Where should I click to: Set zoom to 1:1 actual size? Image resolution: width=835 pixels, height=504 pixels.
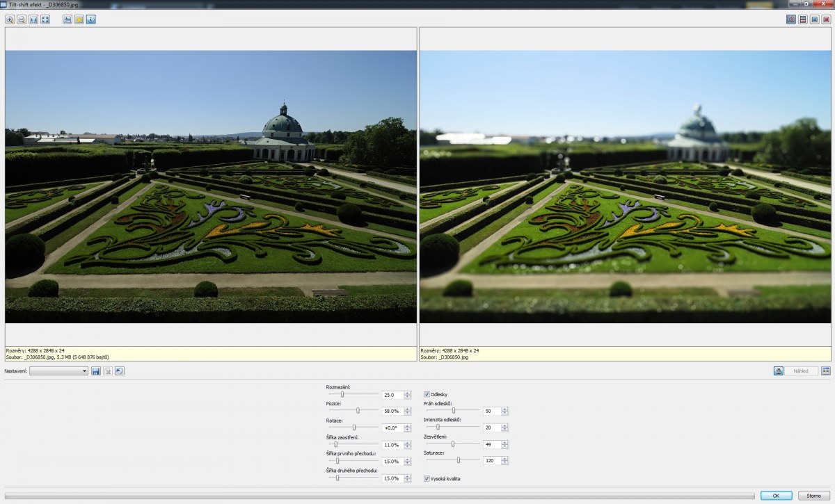pyautogui.click(x=33, y=19)
